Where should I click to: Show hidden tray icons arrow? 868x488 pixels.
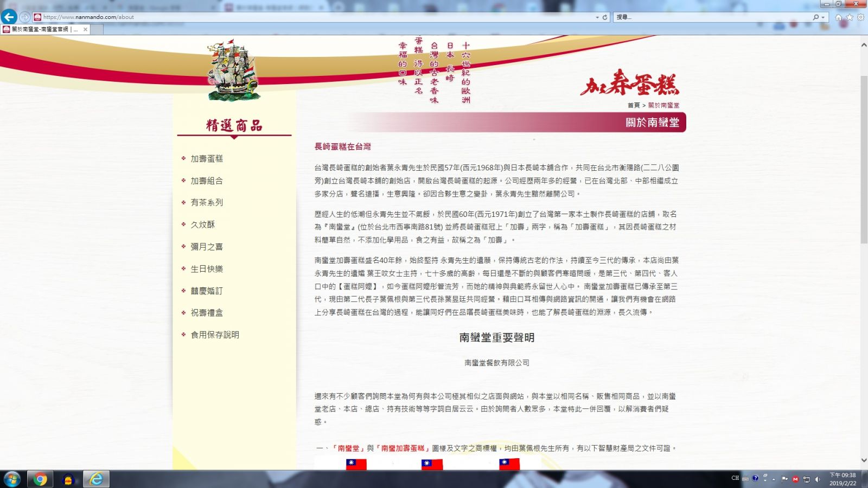774,479
